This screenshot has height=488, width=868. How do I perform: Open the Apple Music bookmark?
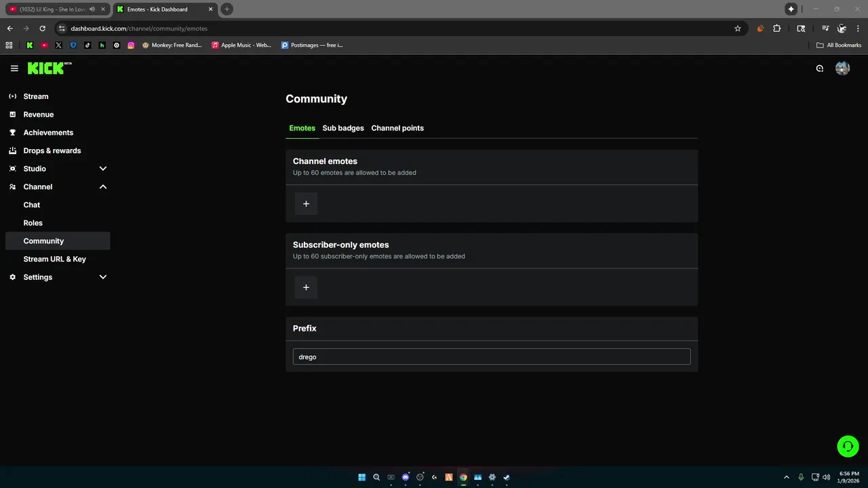pos(241,45)
